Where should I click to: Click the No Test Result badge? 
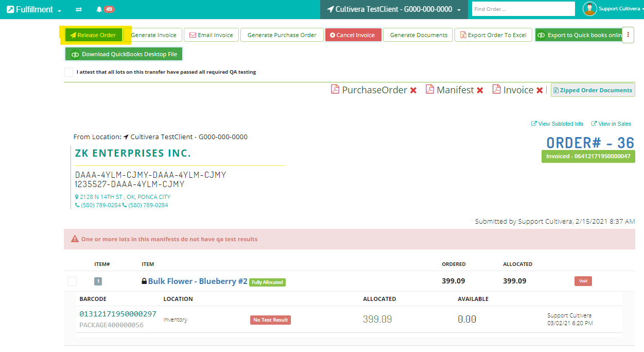[x=270, y=320]
